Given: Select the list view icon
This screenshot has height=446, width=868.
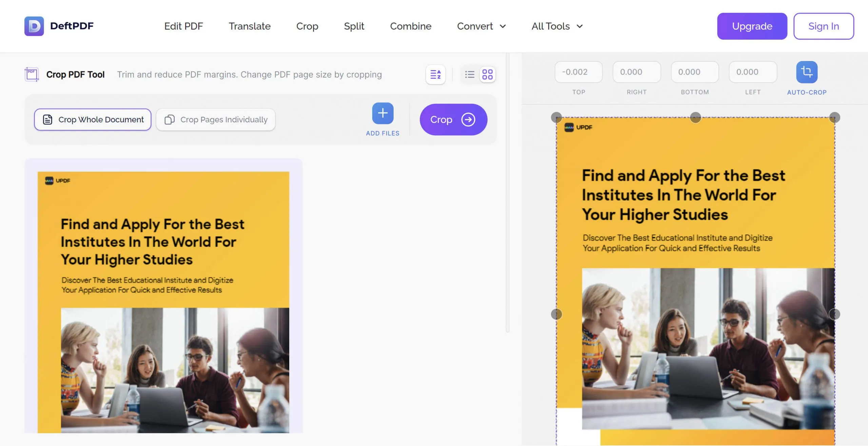Looking at the screenshot, I should 469,74.
